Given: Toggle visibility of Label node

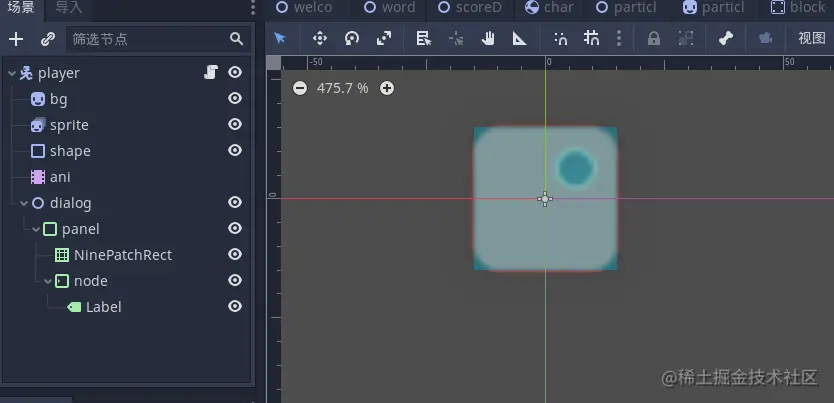Looking at the screenshot, I should 235,307.
